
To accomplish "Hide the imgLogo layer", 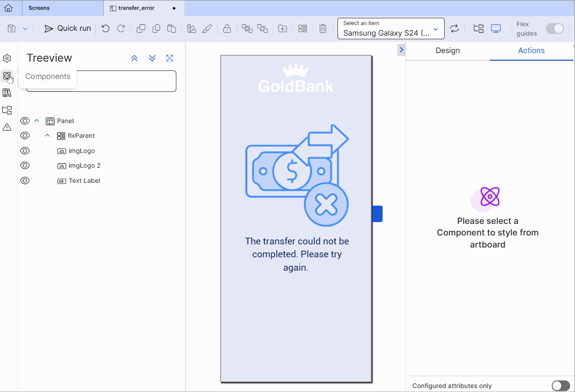I will tap(25, 150).
